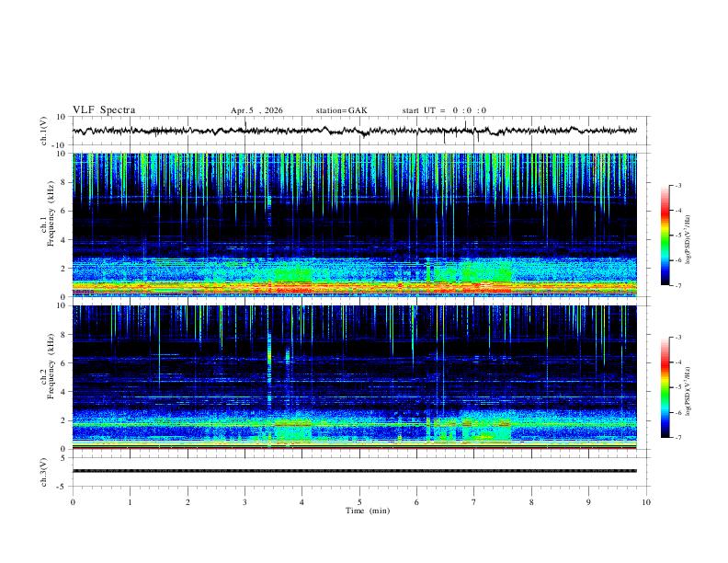This screenshot has width=728, height=563.
Task: Click time axis tick label "9"
Action: tap(588, 502)
